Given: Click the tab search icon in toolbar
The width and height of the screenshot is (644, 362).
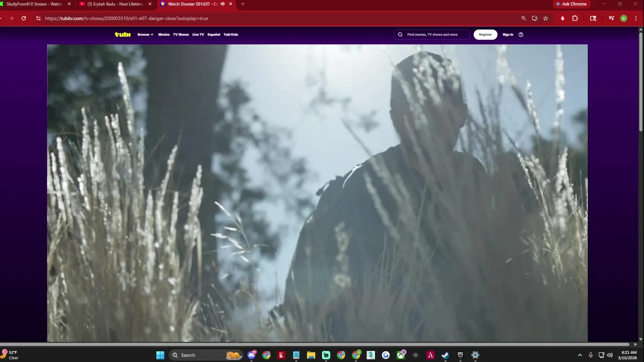Looking at the screenshot, I should pos(593,18).
